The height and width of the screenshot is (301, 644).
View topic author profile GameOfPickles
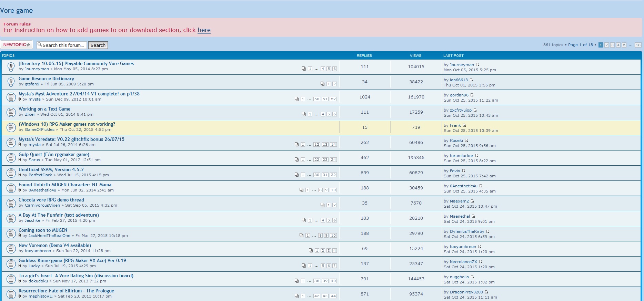[x=40, y=129]
